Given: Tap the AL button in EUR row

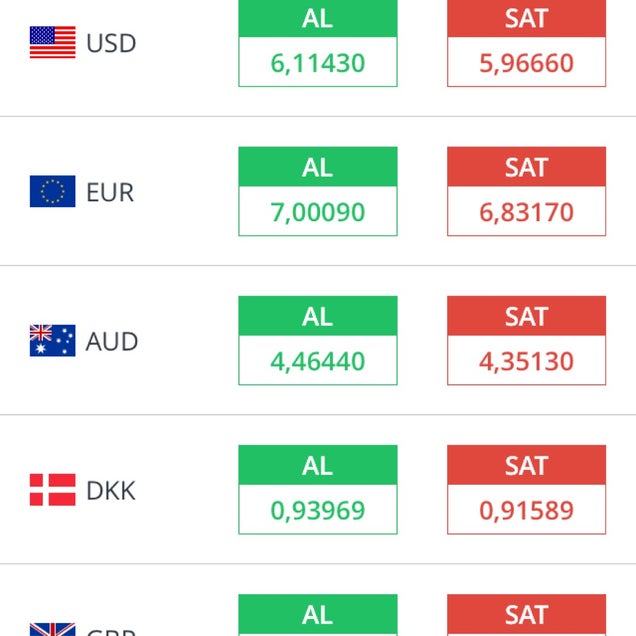Looking at the screenshot, I should 318,167.
